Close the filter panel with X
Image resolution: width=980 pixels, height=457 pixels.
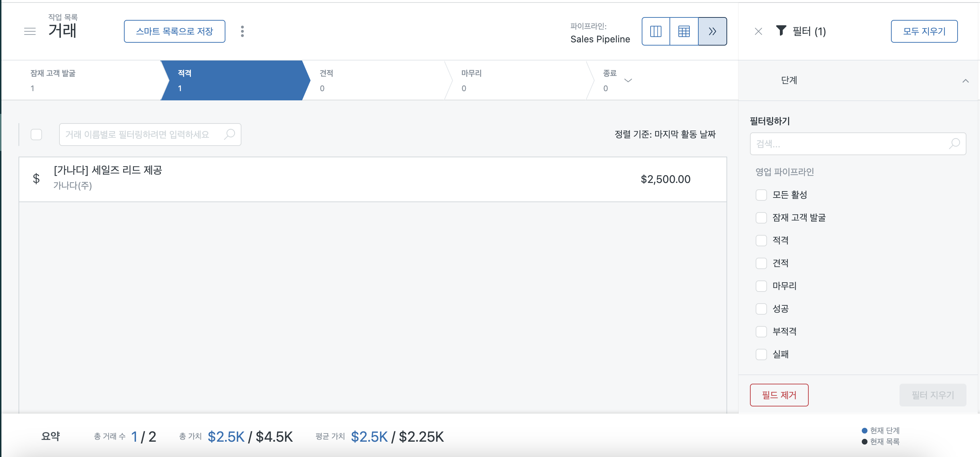(x=758, y=31)
